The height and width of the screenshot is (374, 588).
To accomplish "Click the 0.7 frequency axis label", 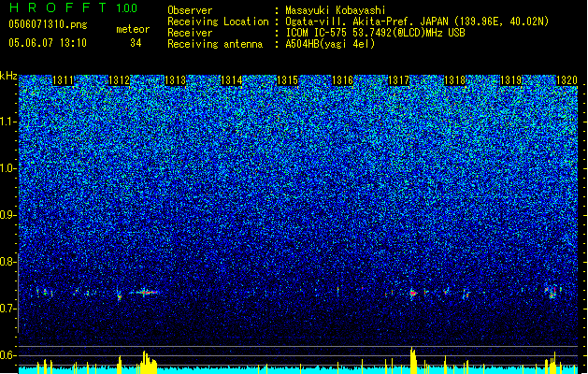I will (x=8, y=309).
